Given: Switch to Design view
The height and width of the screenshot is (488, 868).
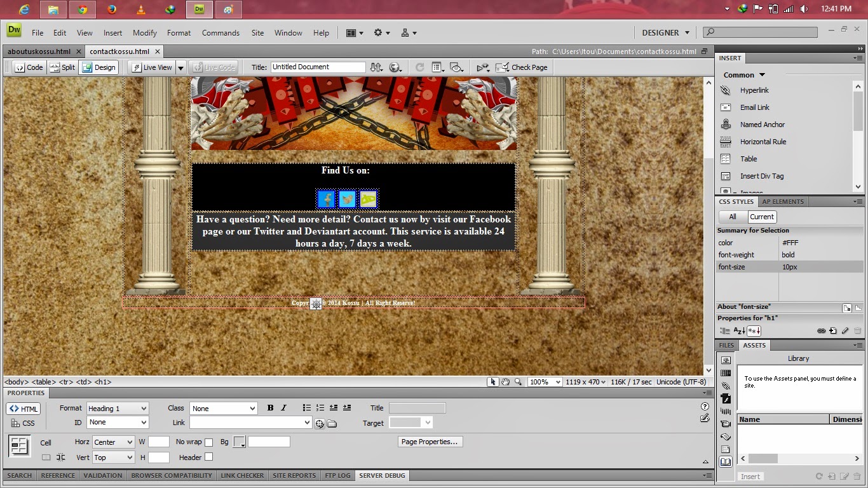Looking at the screenshot, I should [98, 67].
